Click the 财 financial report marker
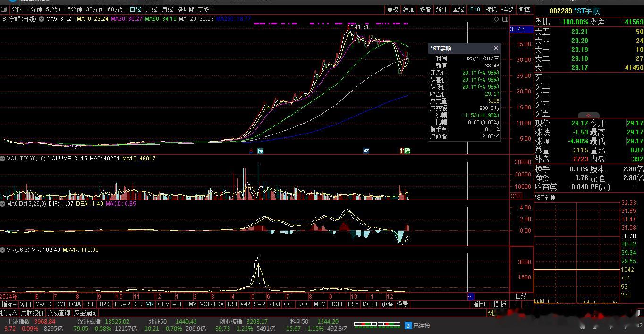Image resolution: width=644 pixels, height=334 pixels. pyautogui.click(x=366, y=151)
